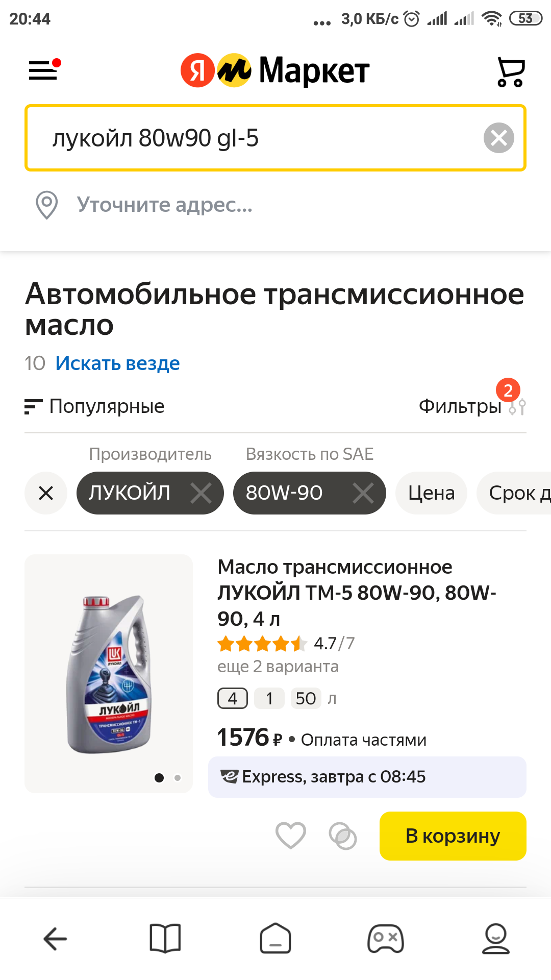Click the Искать везде link
Viewport: 551px width, 980px height.
point(117,363)
